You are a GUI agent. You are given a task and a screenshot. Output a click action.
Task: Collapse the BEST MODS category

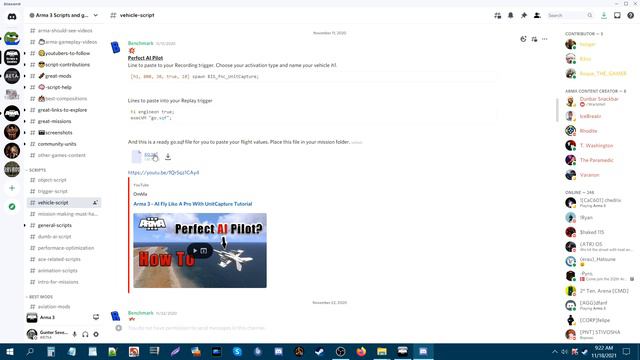click(40, 297)
